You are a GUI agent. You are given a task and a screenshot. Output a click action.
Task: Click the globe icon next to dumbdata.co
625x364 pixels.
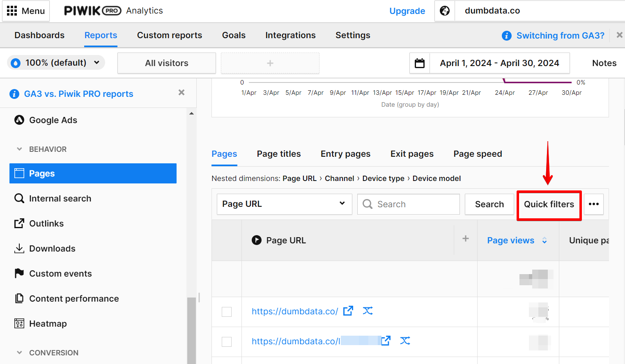pos(445,11)
